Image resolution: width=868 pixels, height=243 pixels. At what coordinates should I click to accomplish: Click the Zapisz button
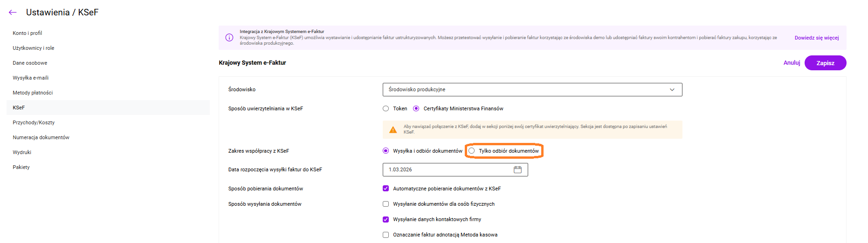point(825,63)
